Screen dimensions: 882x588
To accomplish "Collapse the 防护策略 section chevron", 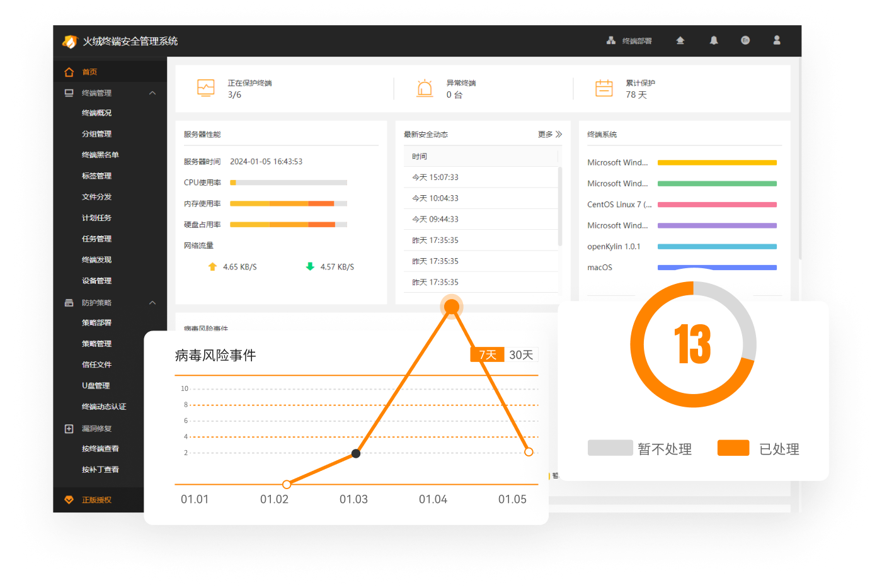I will 152,303.
